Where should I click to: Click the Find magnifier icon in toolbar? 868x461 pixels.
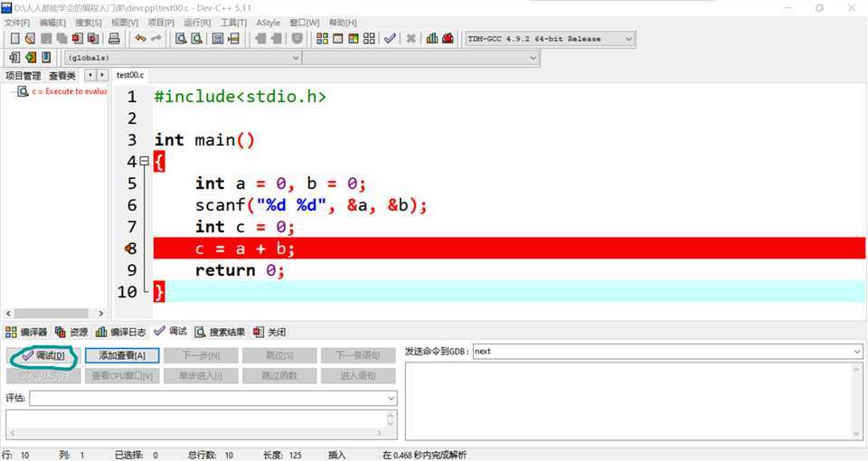point(181,39)
